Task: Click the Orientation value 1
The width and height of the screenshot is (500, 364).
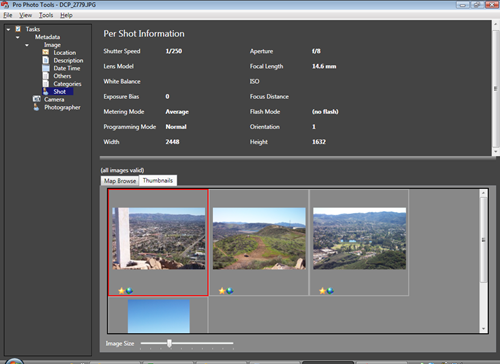Action: click(314, 127)
